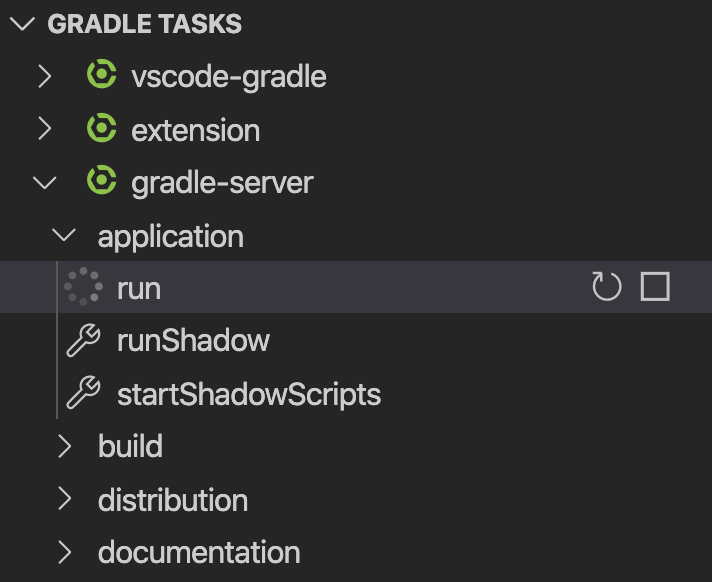Select the extension project label

click(x=196, y=131)
